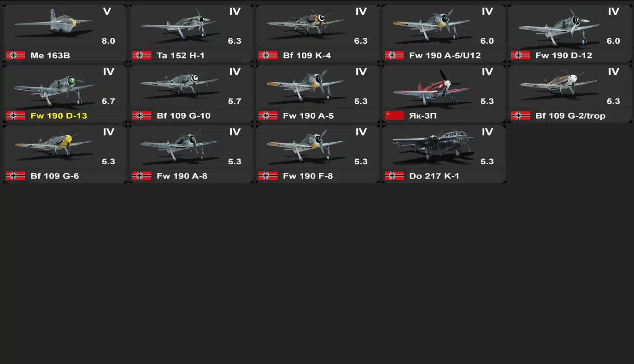Select the Me 163B aircraft card

coord(65,33)
